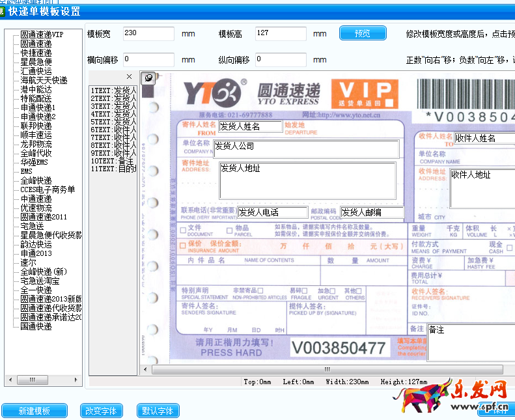Select template 快捷速递
Image resolution: width=515 pixels, height=420 pixels.
[x=36, y=53]
